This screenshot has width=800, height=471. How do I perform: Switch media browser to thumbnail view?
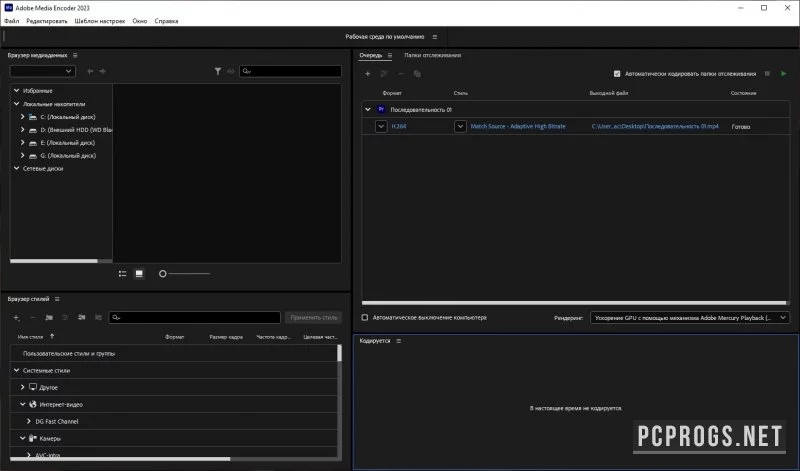pos(139,274)
